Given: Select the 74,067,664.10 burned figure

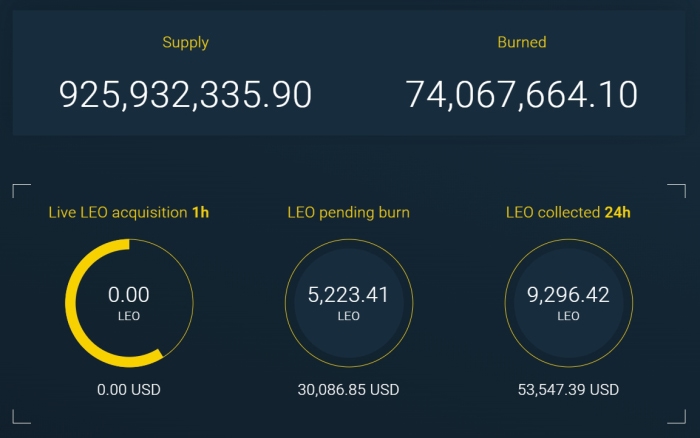Looking at the screenshot, I should tap(521, 95).
